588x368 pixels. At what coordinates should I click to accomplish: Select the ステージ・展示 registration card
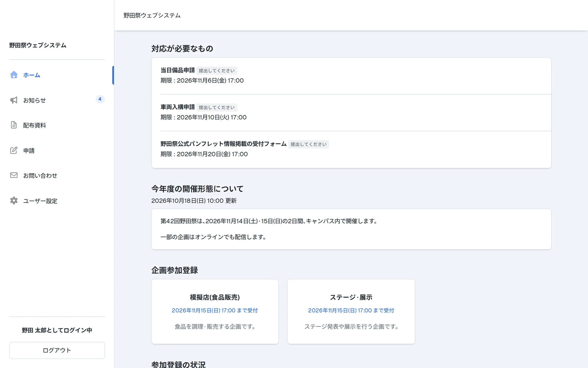(x=351, y=312)
